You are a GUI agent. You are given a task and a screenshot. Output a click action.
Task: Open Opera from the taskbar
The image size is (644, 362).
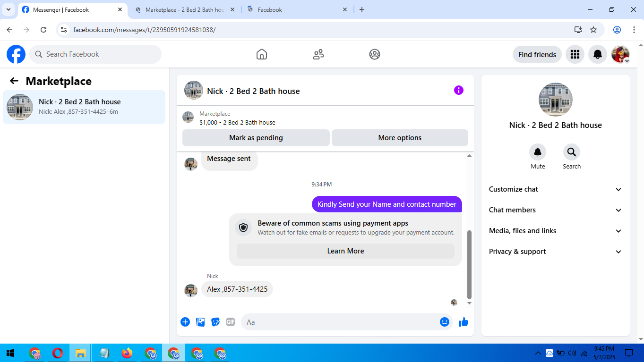click(58, 353)
